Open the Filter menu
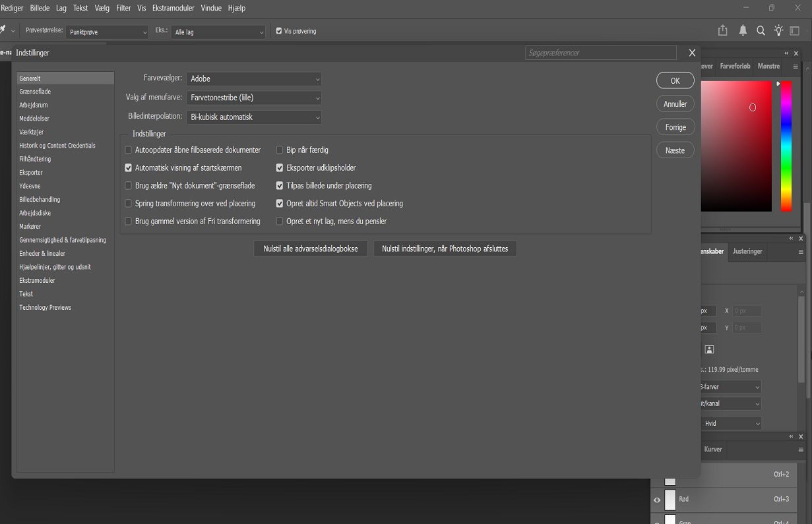The width and height of the screenshot is (812, 524). [123, 8]
